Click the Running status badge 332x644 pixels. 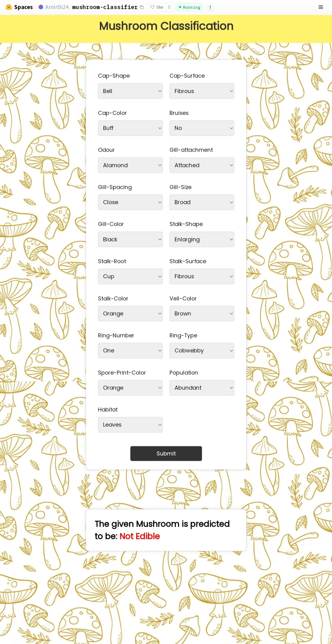tap(189, 7)
